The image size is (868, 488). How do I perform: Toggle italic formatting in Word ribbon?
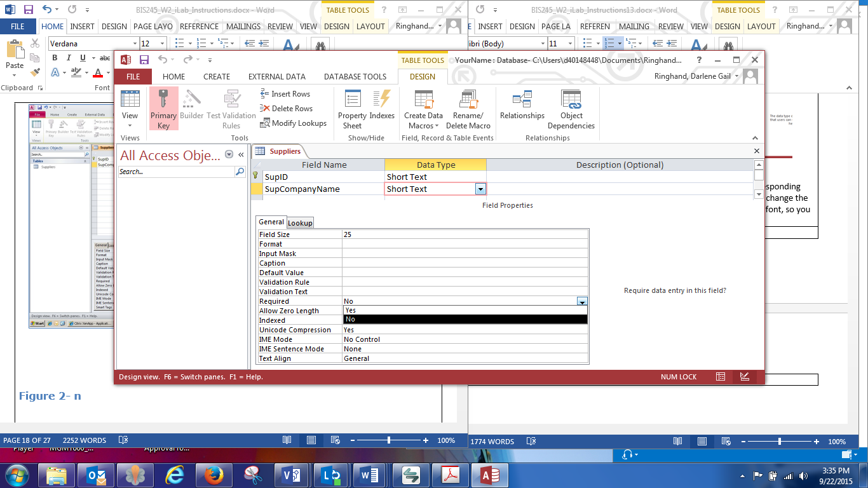[66, 58]
